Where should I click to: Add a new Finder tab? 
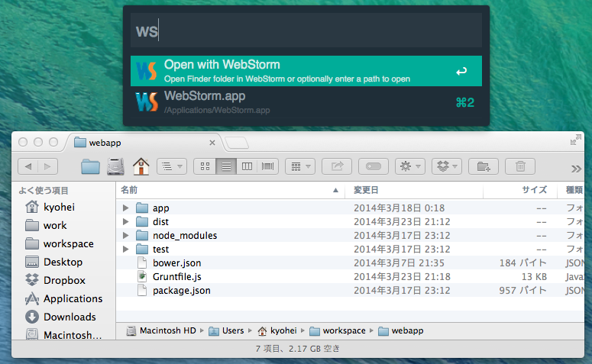coord(237,143)
